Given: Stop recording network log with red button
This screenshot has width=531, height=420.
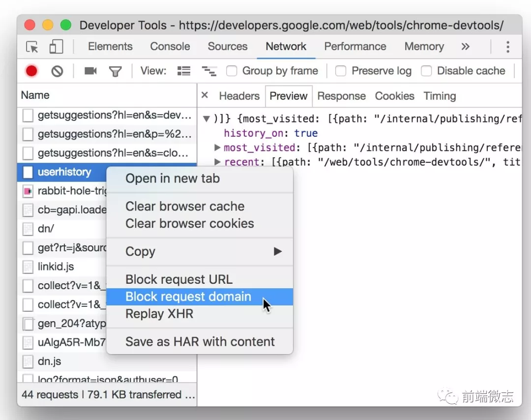Looking at the screenshot, I should [31, 71].
